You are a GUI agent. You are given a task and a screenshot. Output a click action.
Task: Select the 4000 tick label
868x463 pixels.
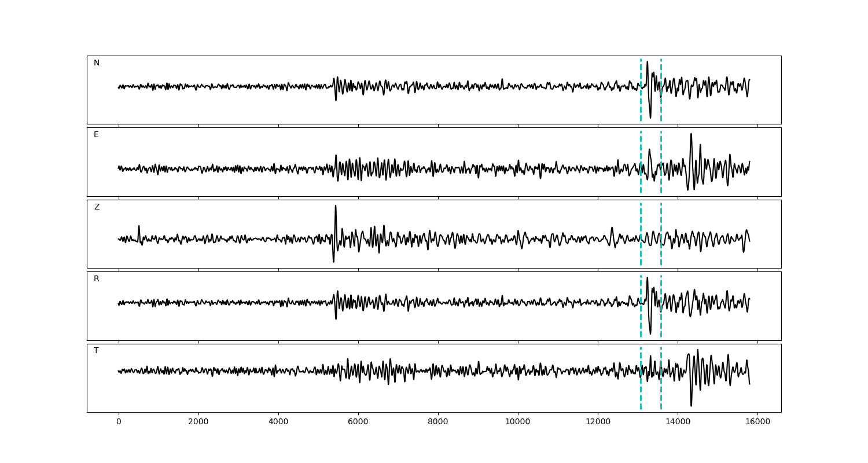pyautogui.click(x=278, y=422)
